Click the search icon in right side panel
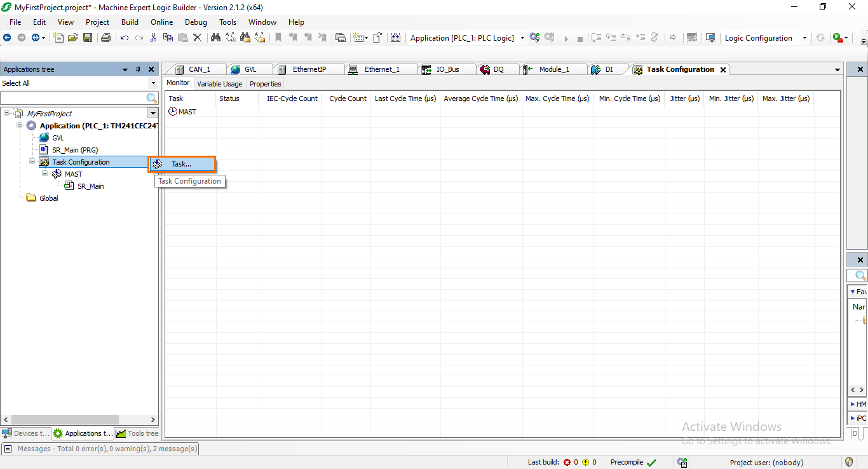Image resolution: width=868 pixels, height=469 pixels. (861, 276)
